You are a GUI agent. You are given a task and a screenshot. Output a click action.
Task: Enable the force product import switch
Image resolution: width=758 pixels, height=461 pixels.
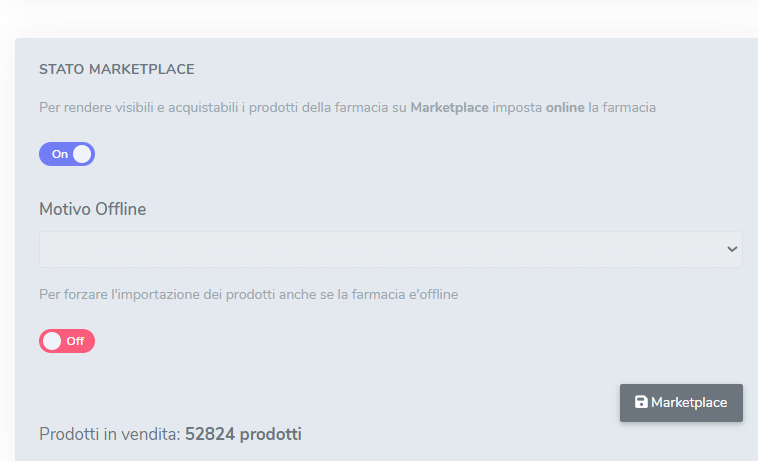click(67, 341)
